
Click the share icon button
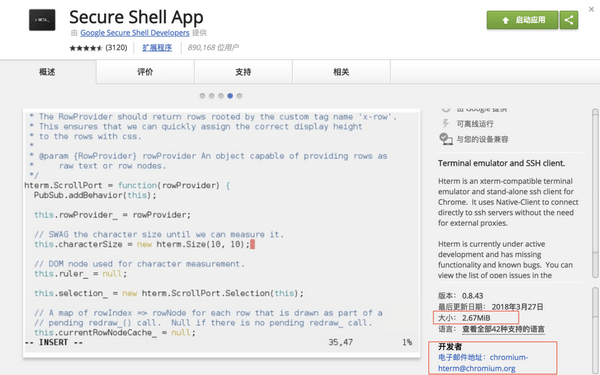(569, 20)
